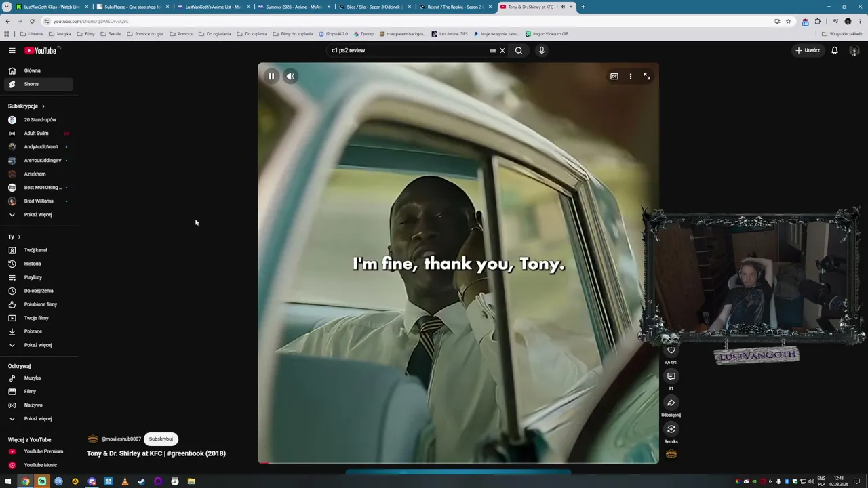Open the YouTube guide hamburger menu
868x488 pixels.
click(x=12, y=50)
